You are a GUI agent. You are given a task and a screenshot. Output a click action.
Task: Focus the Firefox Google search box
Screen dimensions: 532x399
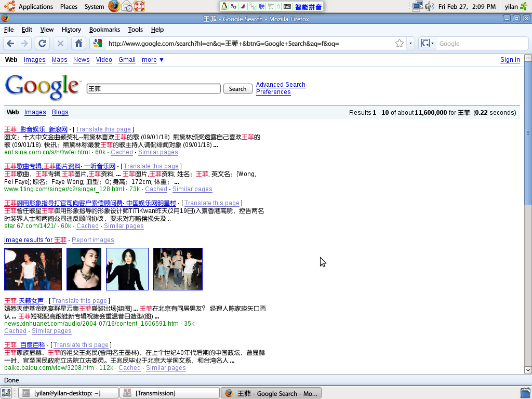[x=482, y=44]
